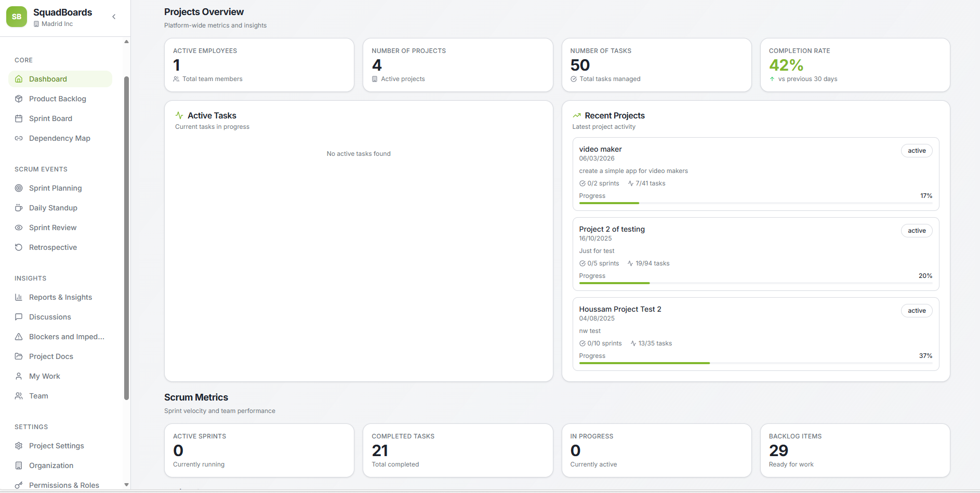Image resolution: width=980 pixels, height=493 pixels.
Task: Click the Number of Projects card
Action: pos(458,65)
